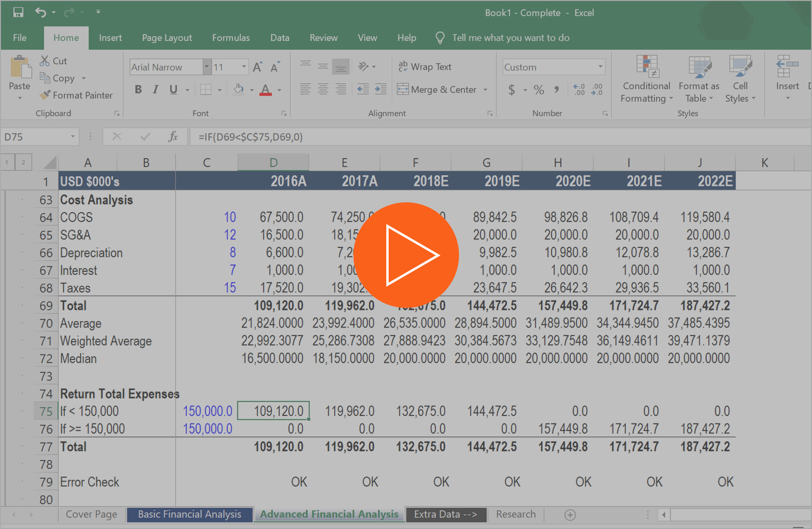Open Conditional Formatting options

coord(646,80)
